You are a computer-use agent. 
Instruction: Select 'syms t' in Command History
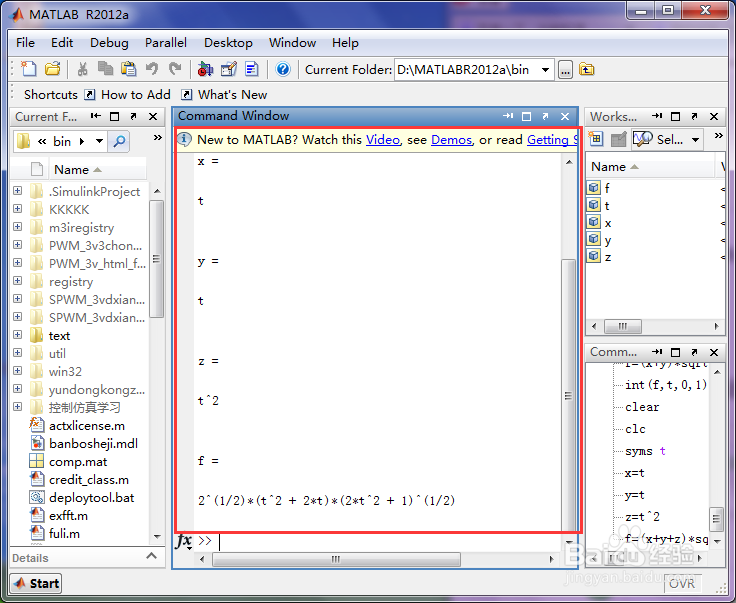(645, 451)
